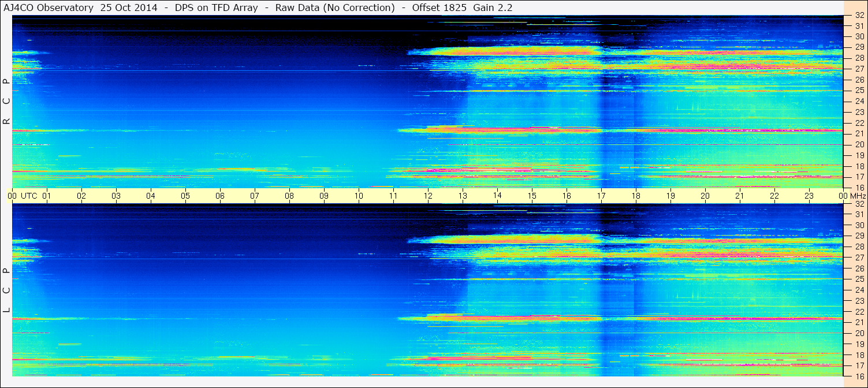Click LCP panel's 31 MHz frequency label
The image size is (868, 388).
click(x=859, y=214)
